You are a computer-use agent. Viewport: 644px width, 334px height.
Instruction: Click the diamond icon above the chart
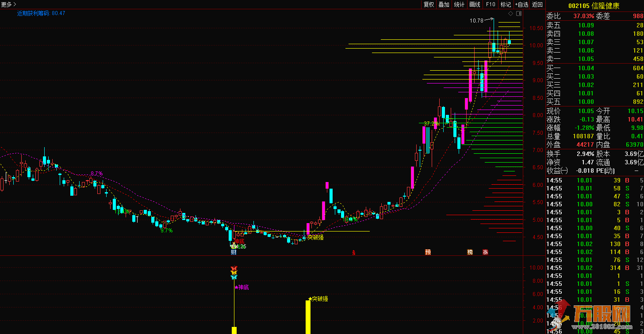click(510, 14)
